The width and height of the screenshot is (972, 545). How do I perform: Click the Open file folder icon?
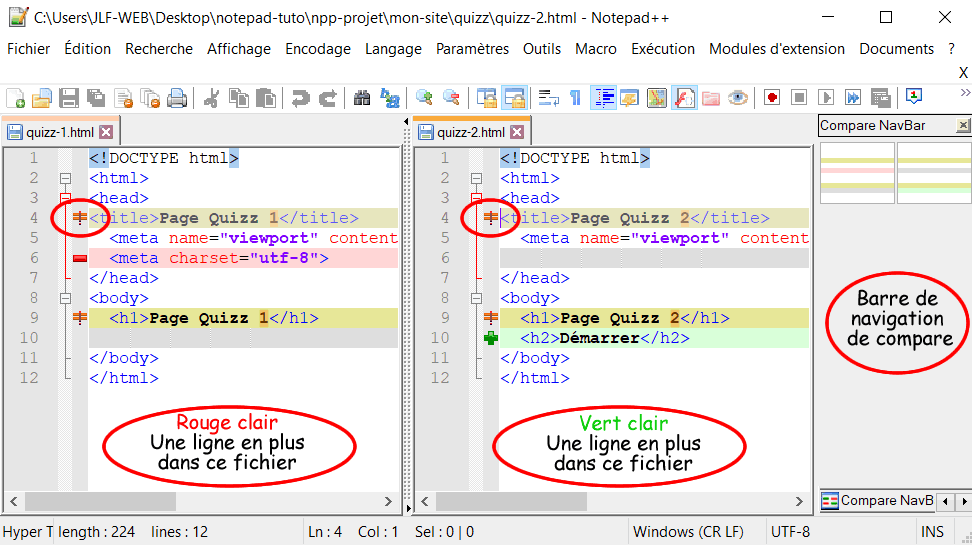pyautogui.click(x=42, y=98)
